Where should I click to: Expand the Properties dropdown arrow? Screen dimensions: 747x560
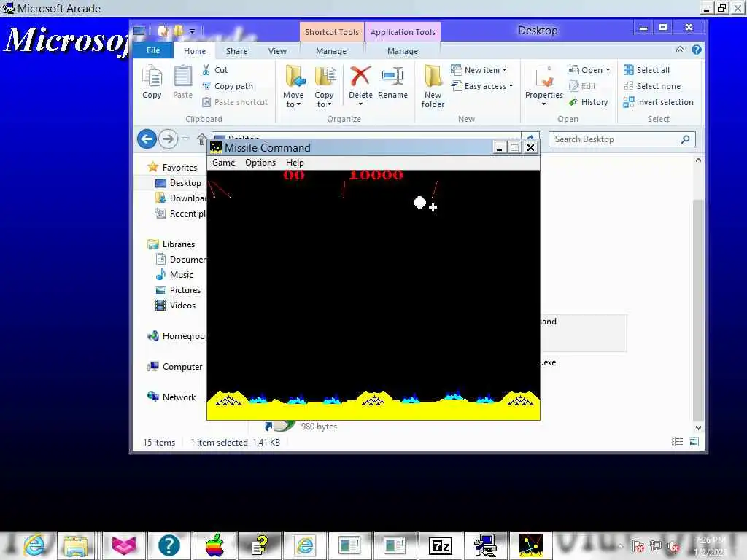(543, 104)
